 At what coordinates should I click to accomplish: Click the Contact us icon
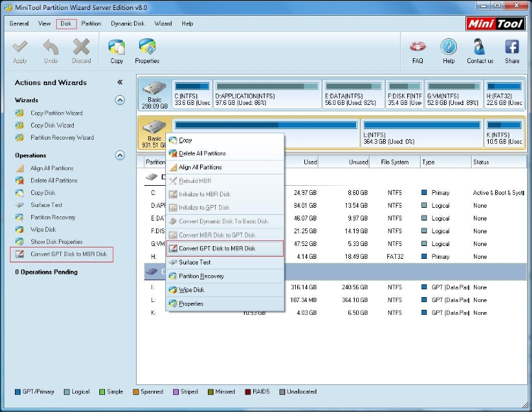tap(480, 47)
